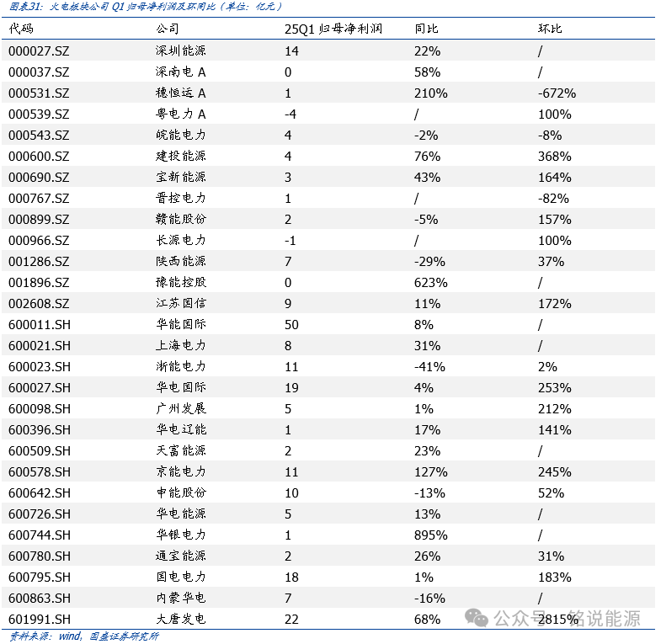Viewport: 661px width, 644px height.
Task: Click company name 华银电力
Action: 181,535
